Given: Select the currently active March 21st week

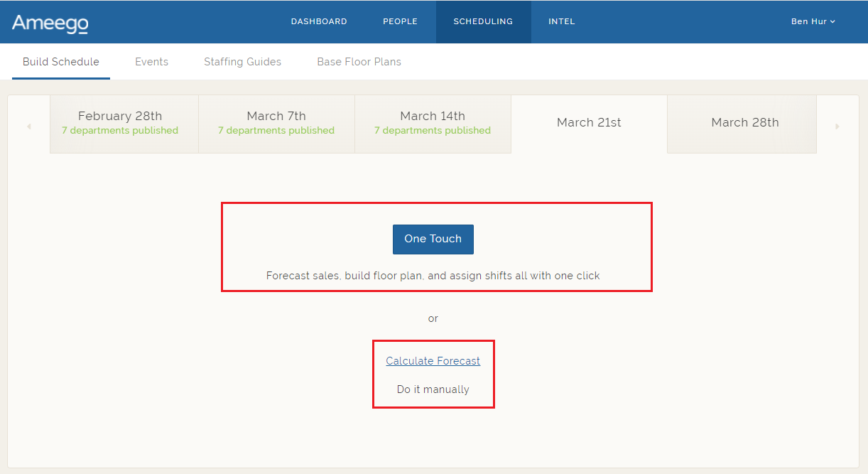Looking at the screenshot, I should [x=589, y=123].
